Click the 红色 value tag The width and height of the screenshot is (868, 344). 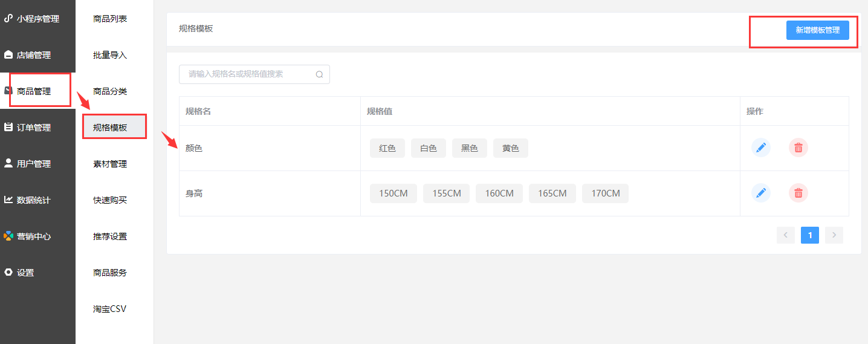pyautogui.click(x=387, y=148)
